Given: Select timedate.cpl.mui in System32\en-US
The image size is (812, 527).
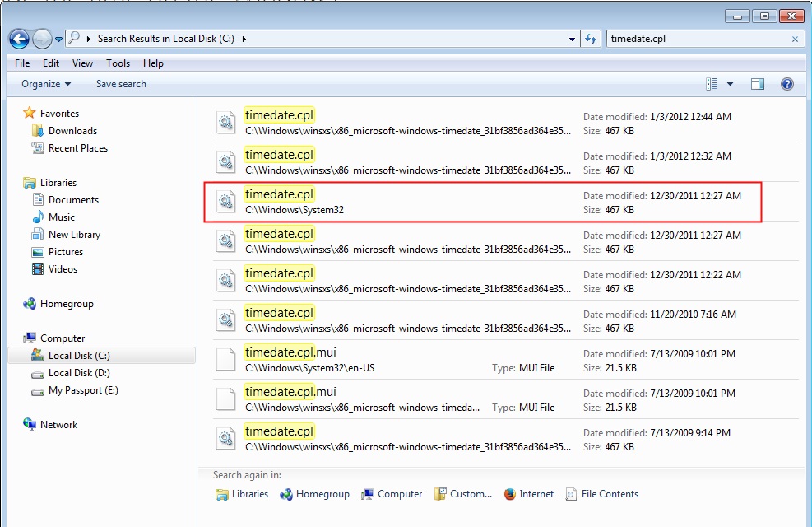Looking at the screenshot, I should tap(505, 360).
